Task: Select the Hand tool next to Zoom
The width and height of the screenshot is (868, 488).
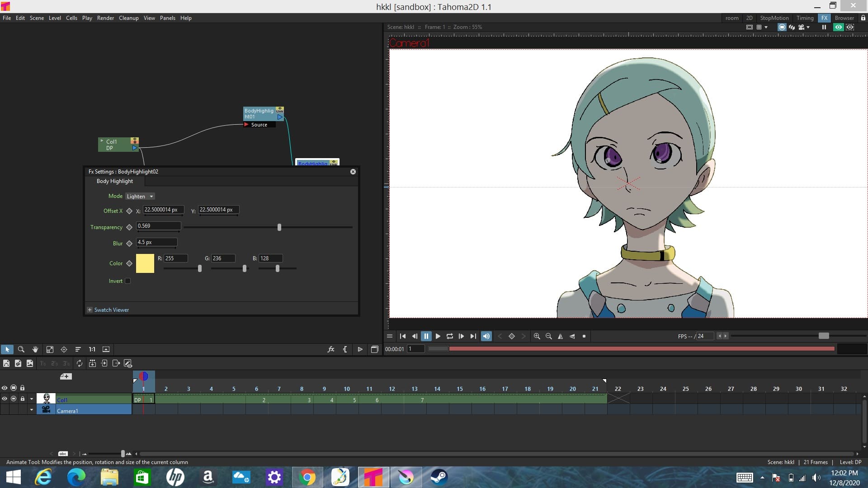Action: pyautogui.click(x=35, y=349)
